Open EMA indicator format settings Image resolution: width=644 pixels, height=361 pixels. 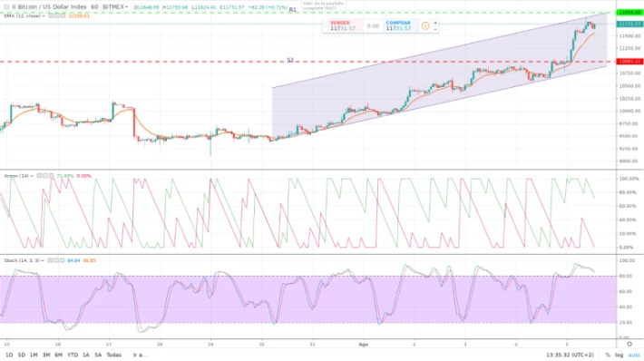[x=57, y=16]
